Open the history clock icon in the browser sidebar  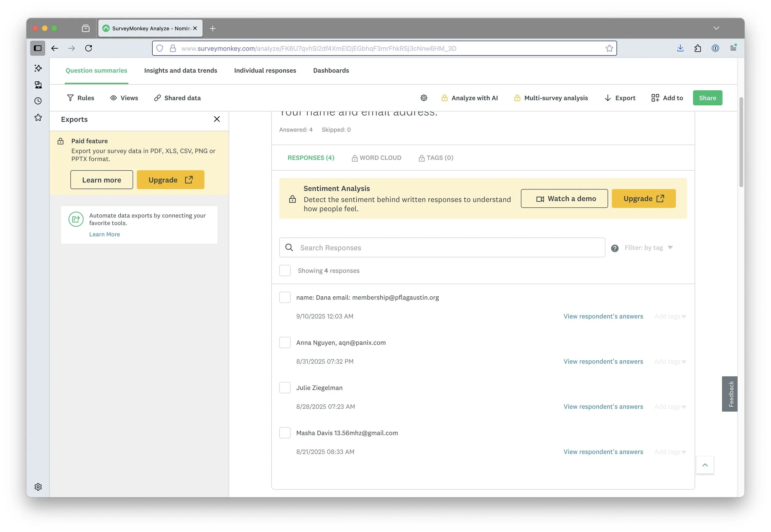[38, 101]
